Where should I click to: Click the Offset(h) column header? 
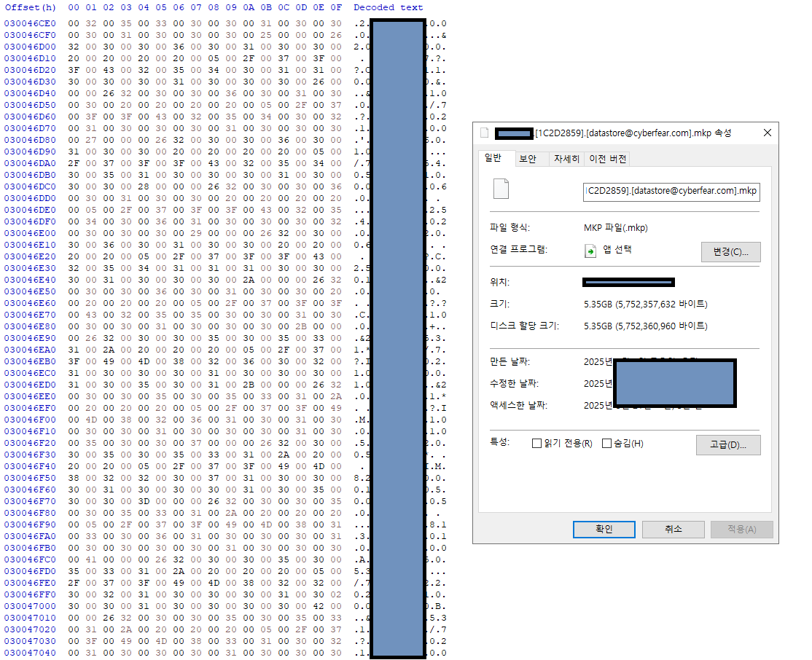(x=30, y=7)
